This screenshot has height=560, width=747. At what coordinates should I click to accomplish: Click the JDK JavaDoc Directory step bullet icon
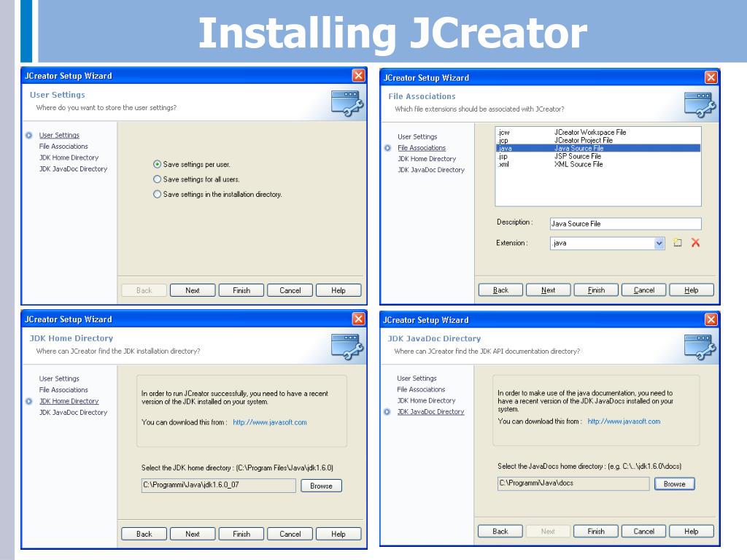point(387,412)
